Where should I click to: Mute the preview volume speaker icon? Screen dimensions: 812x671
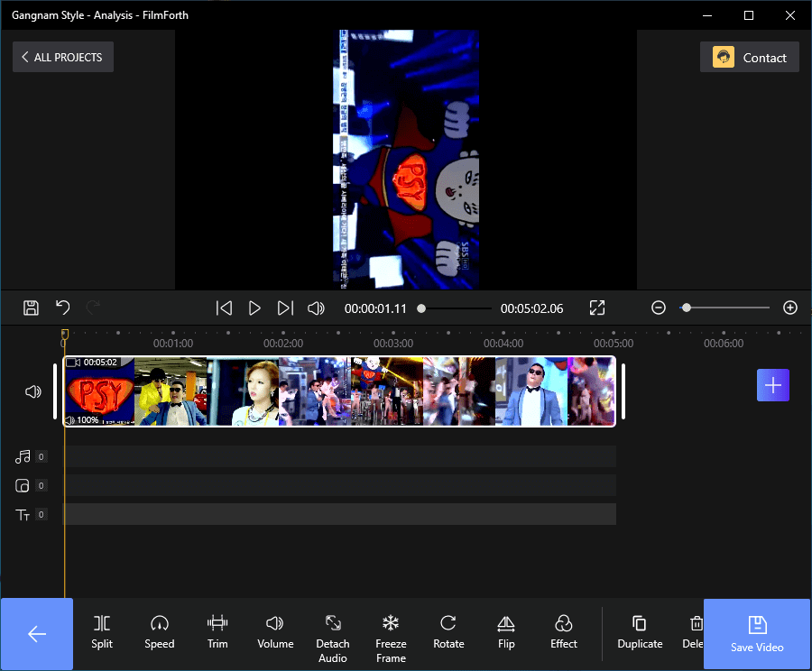(316, 308)
